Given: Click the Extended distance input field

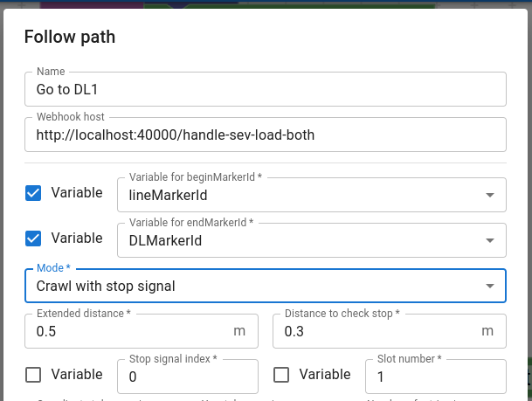Looking at the screenshot, I should pos(142,331).
